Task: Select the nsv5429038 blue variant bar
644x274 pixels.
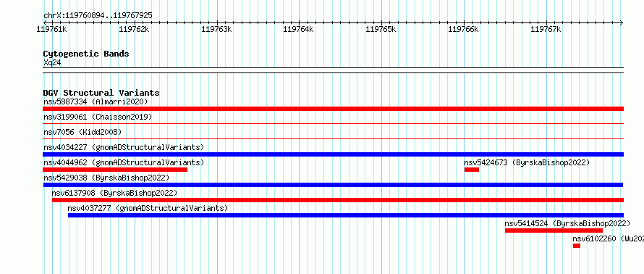Action: (x=333, y=185)
